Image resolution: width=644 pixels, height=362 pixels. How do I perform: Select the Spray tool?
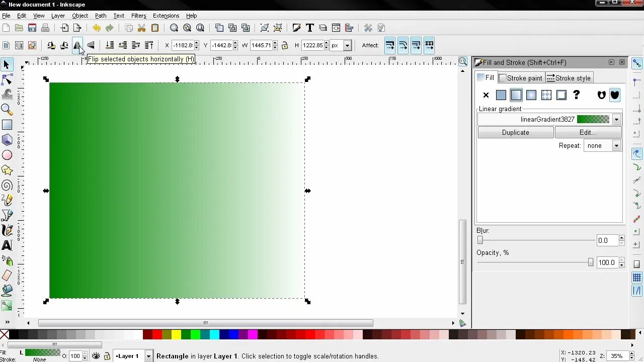7,260
